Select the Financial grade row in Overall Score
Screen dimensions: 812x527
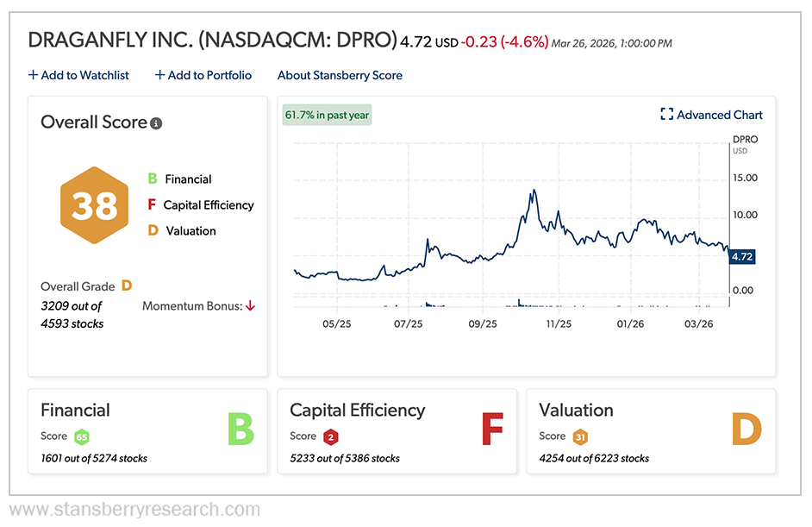click(x=187, y=179)
